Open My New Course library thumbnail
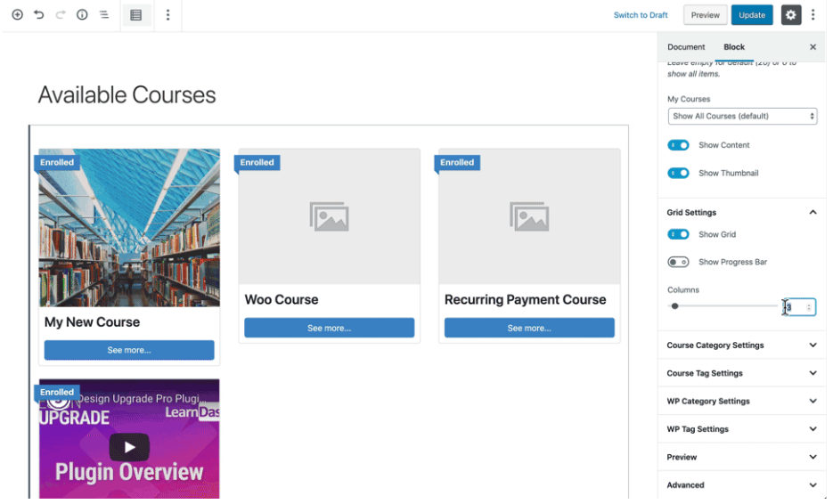 [129, 228]
